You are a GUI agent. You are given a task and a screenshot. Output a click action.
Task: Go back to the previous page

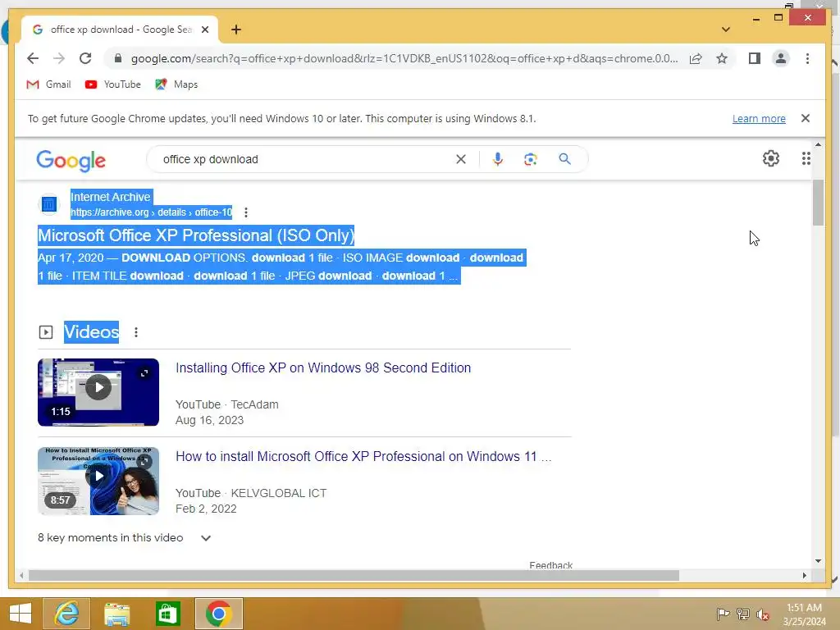[33, 58]
